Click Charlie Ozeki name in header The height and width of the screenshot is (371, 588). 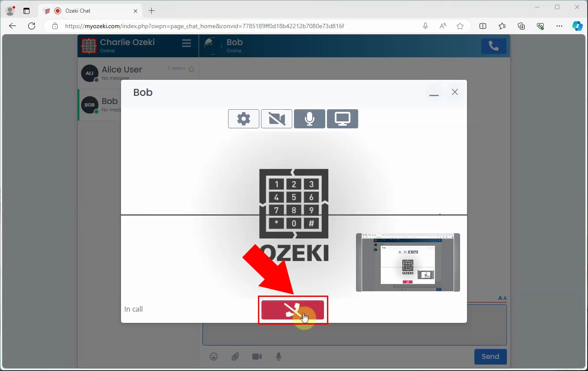[x=127, y=42]
